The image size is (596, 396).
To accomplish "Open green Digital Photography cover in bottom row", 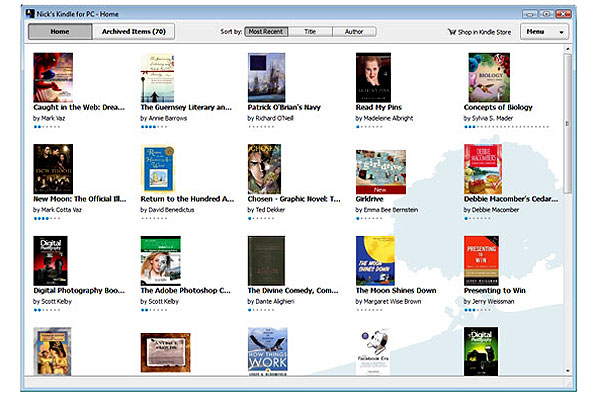I will pyautogui.click(x=481, y=352).
